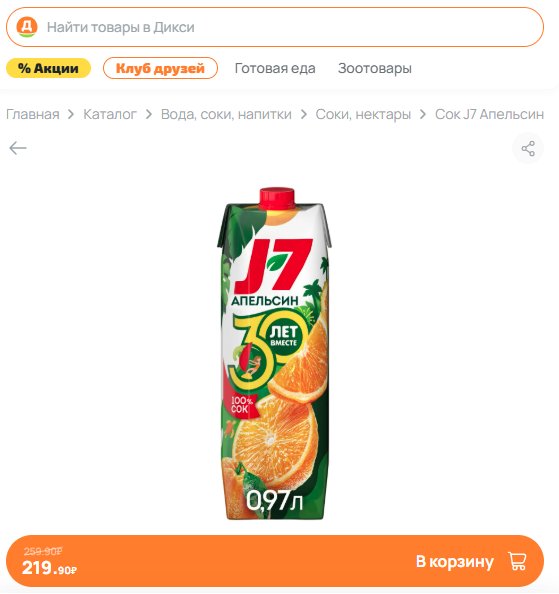Click the shopping cart icon
This screenshot has height=594, width=559.
517,561
